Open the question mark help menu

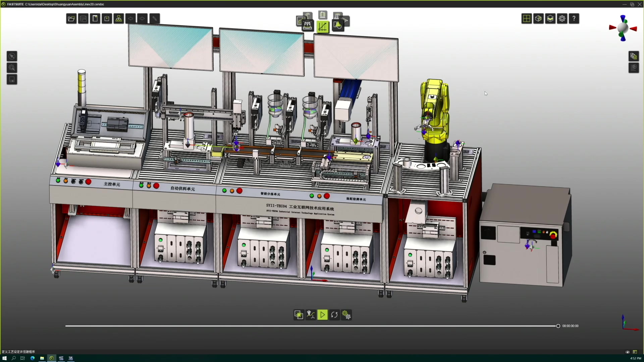click(x=574, y=19)
